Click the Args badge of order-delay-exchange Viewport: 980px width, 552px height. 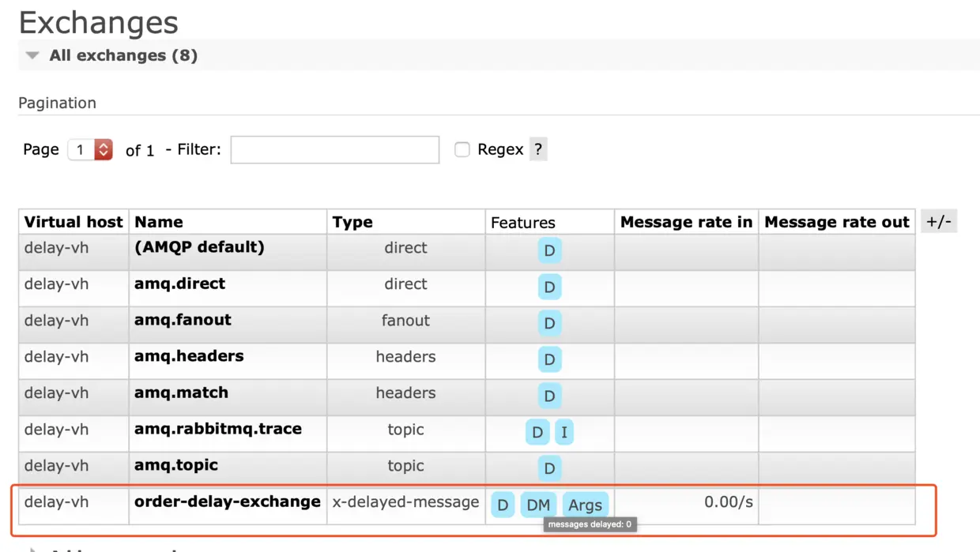[x=585, y=505]
